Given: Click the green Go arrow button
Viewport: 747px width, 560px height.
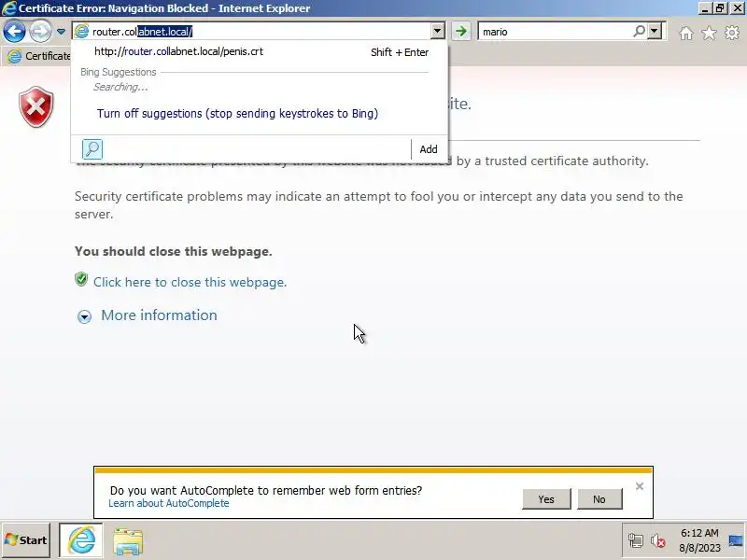Looking at the screenshot, I should click(460, 32).
